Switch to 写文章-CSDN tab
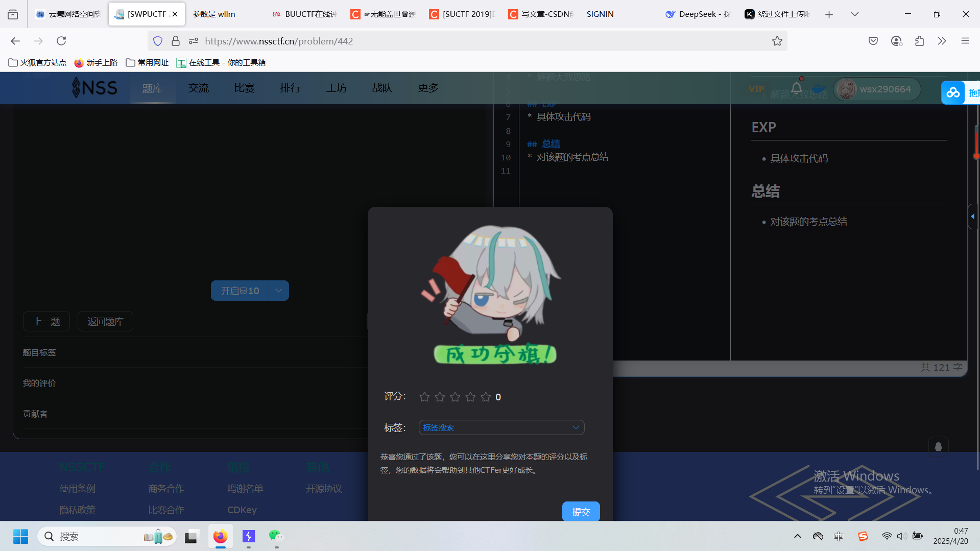980x551 pixels. [x=541, y=14]
